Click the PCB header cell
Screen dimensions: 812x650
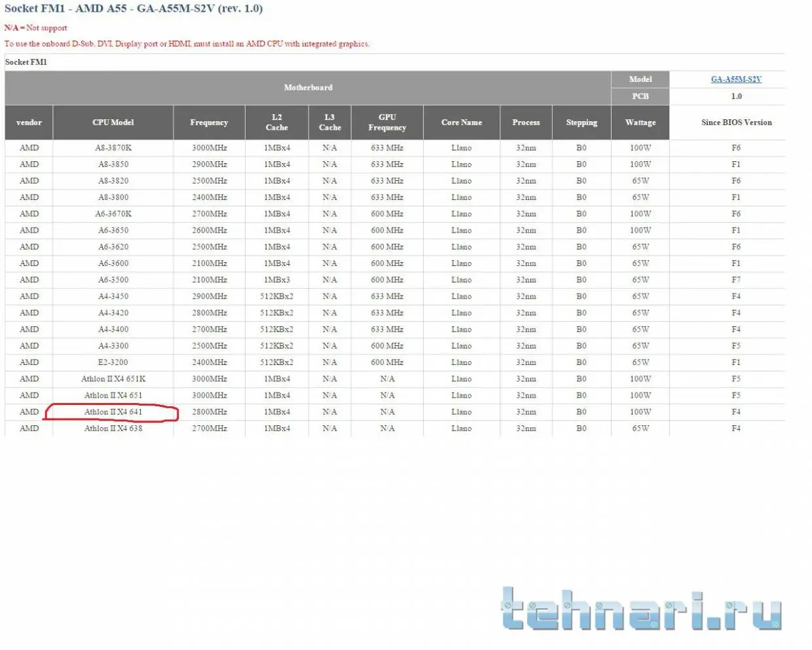[x=640, y=96]
